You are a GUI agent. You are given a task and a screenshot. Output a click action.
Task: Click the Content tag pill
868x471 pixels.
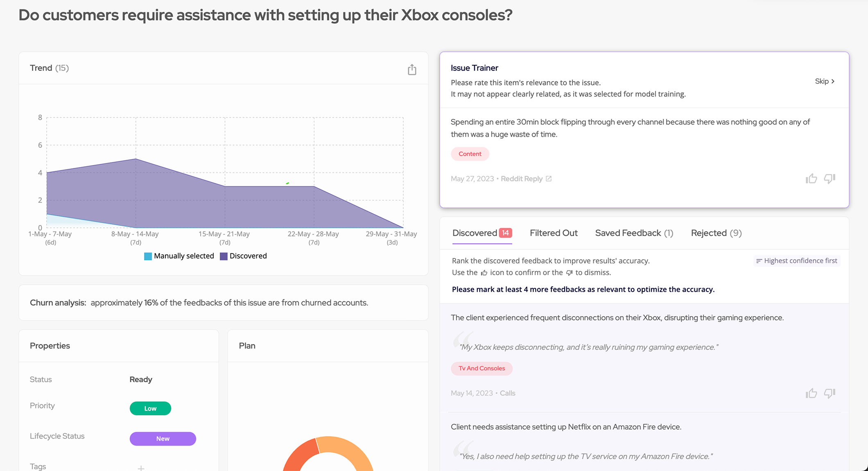(470, 154)
